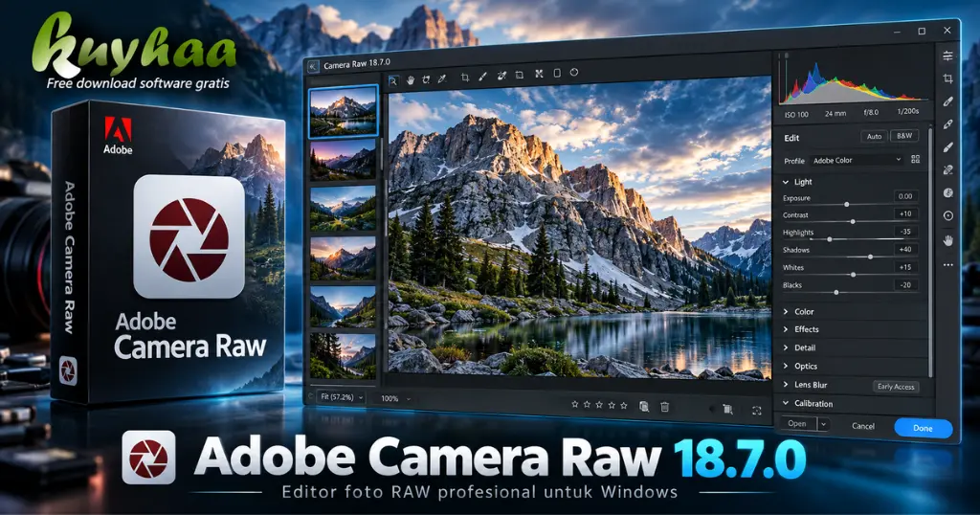Open the Edit sliders panel icon

(947, 56)
